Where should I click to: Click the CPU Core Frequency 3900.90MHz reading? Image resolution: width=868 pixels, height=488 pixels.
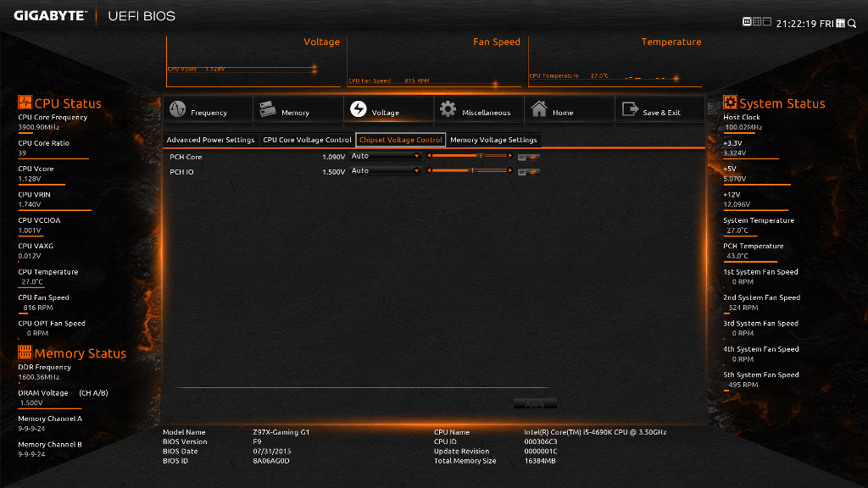(39, 127)
